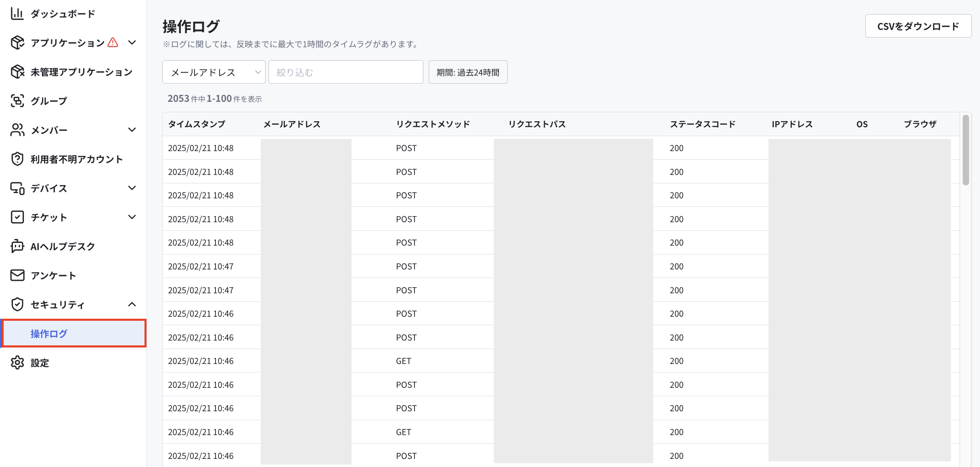Open ダッシュボード in the sidebar

click(63, 14)
